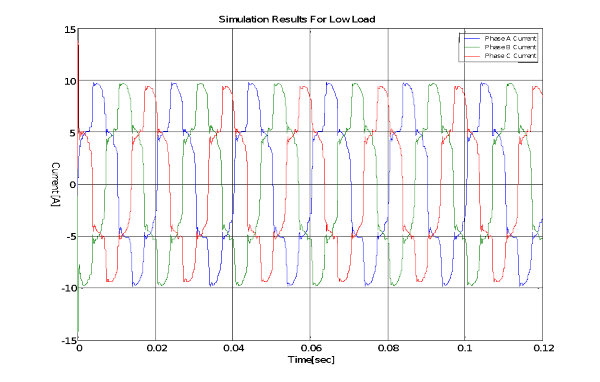Viewport: 600px width, 382px height.
Task: Click the x-axis tick label '0.04'
Action: tap(234, 348)
